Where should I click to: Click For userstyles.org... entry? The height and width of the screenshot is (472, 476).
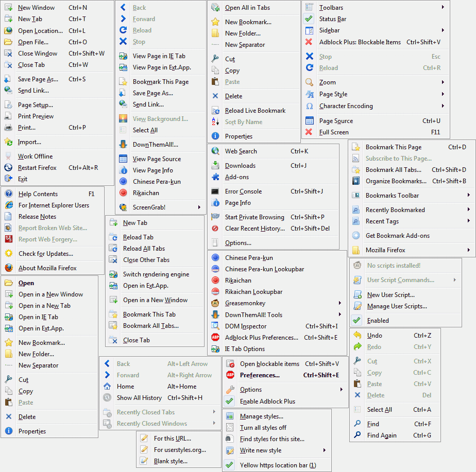click(179, 449)
